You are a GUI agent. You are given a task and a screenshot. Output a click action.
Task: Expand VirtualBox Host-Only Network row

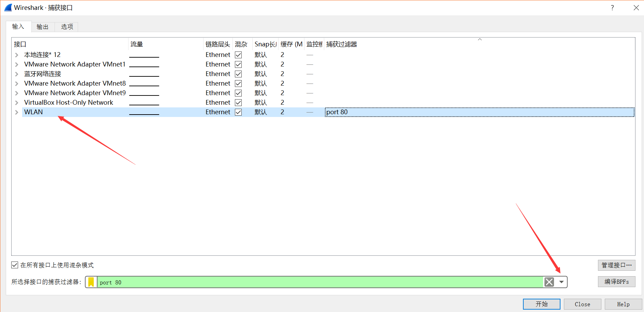pyautogui.click(x=16, y=103)
